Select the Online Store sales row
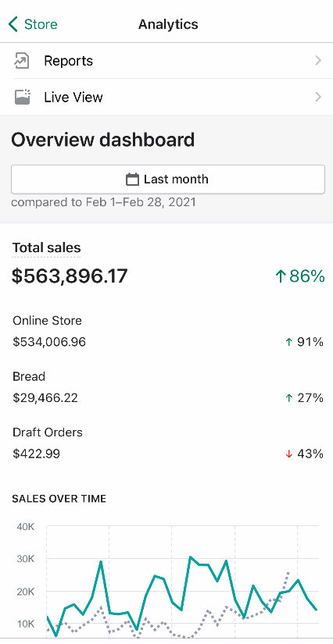 168,332
